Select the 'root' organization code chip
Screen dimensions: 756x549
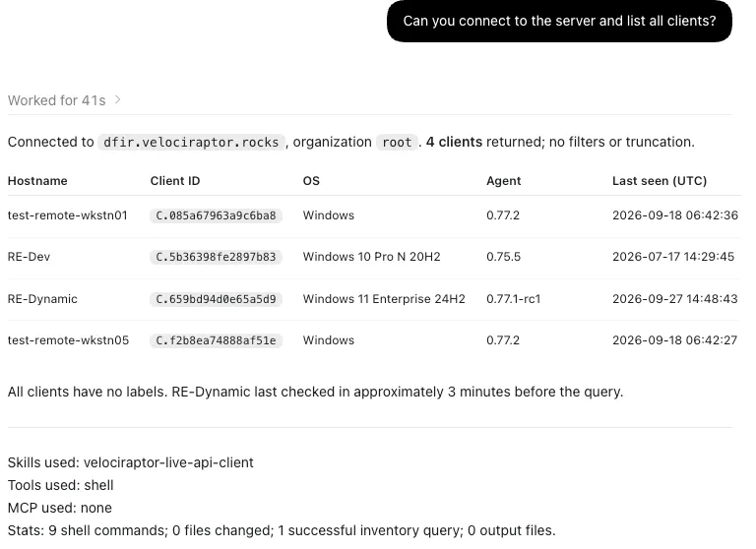pyautogui.click(x=397, y=143)
